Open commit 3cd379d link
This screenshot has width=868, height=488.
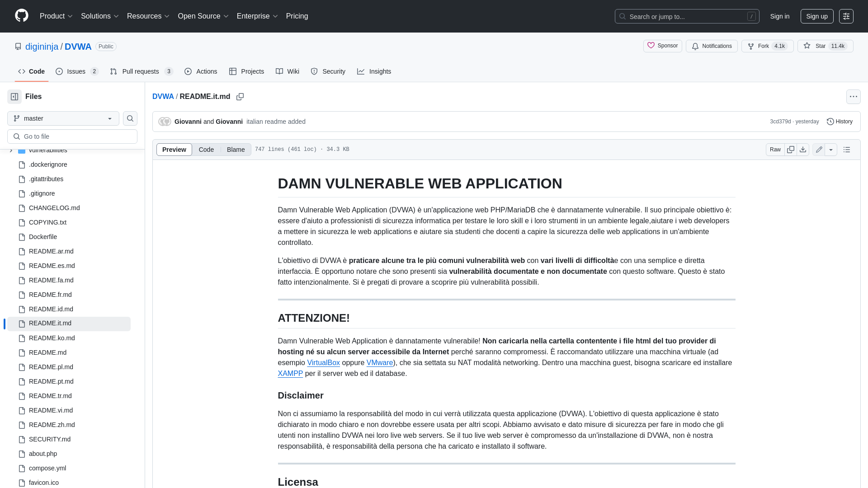[780, 122]
